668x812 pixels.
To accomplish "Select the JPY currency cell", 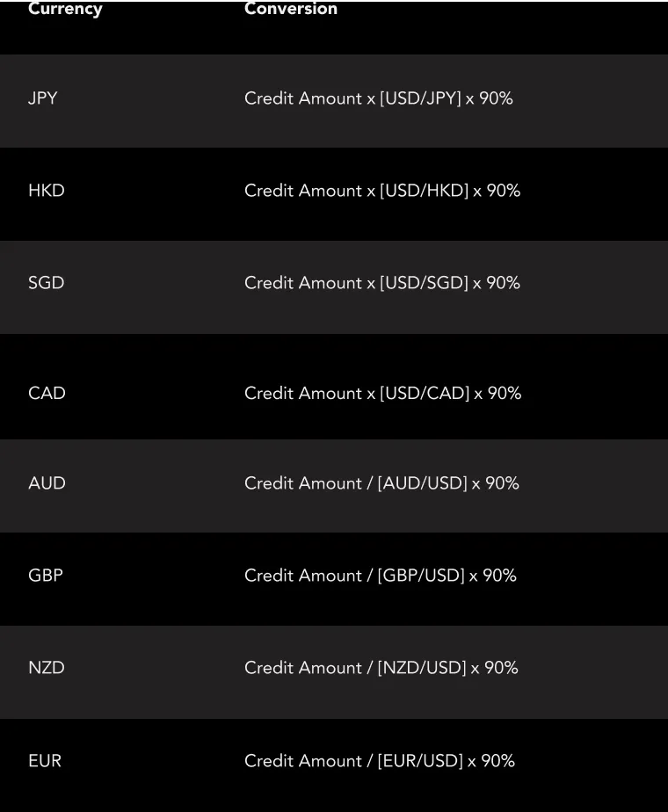I will coord(43,98).
